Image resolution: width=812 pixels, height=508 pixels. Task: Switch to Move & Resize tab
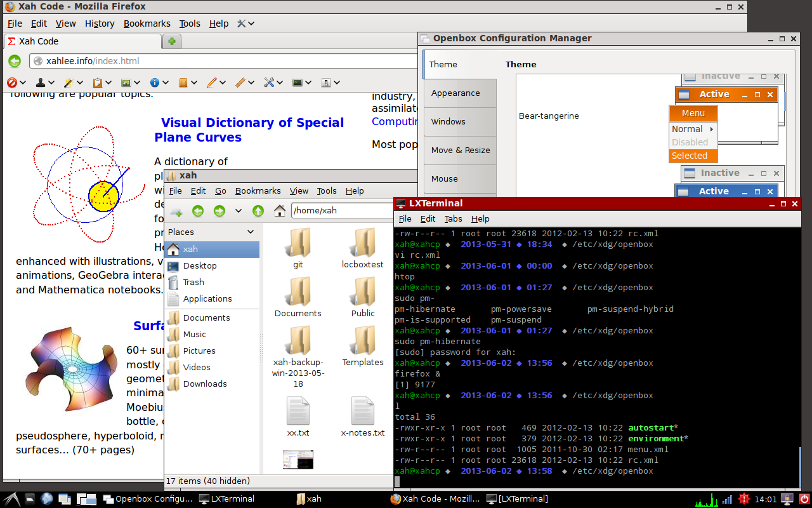pyautogui.click(x=460, y=150)
